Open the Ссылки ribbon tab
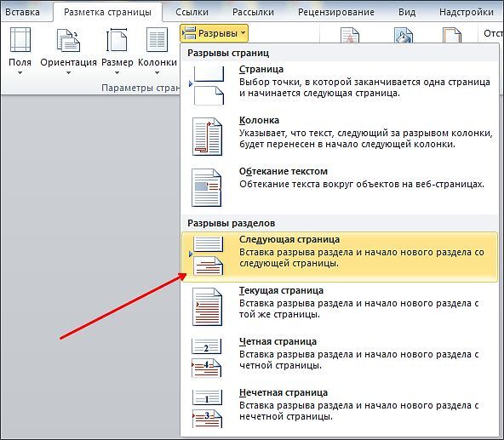The image size is (504, 440). (192, 12)
